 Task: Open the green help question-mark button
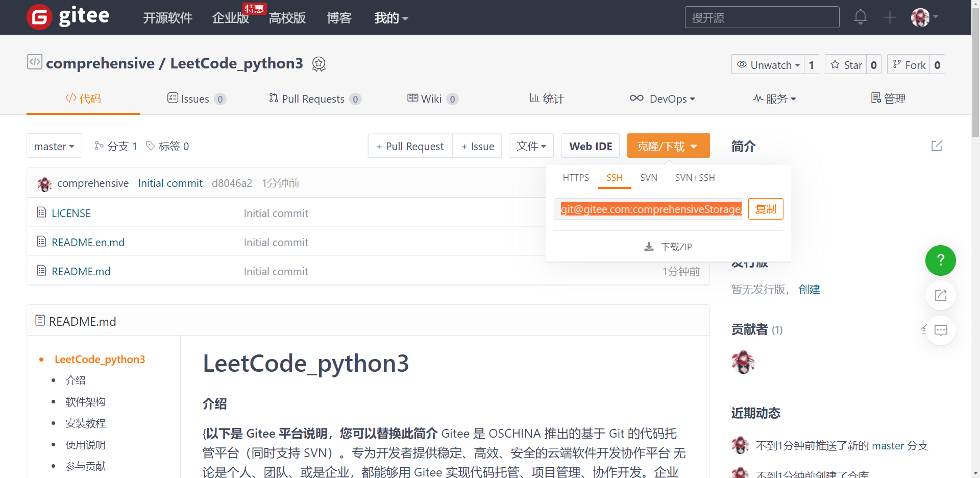pyautogui.click(x=940, y=260)
